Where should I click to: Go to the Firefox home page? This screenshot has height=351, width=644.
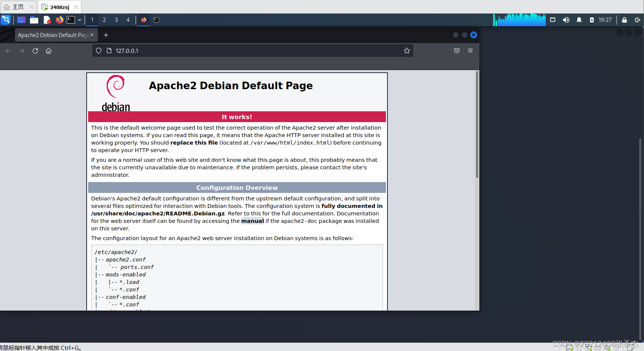(x=48, y=51)
